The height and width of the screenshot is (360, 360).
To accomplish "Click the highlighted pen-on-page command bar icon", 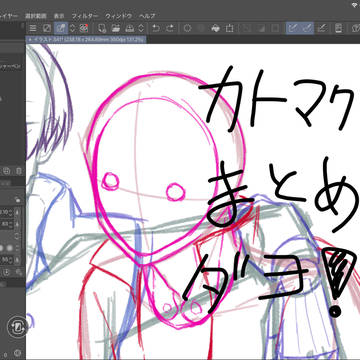I will point(61,28).
